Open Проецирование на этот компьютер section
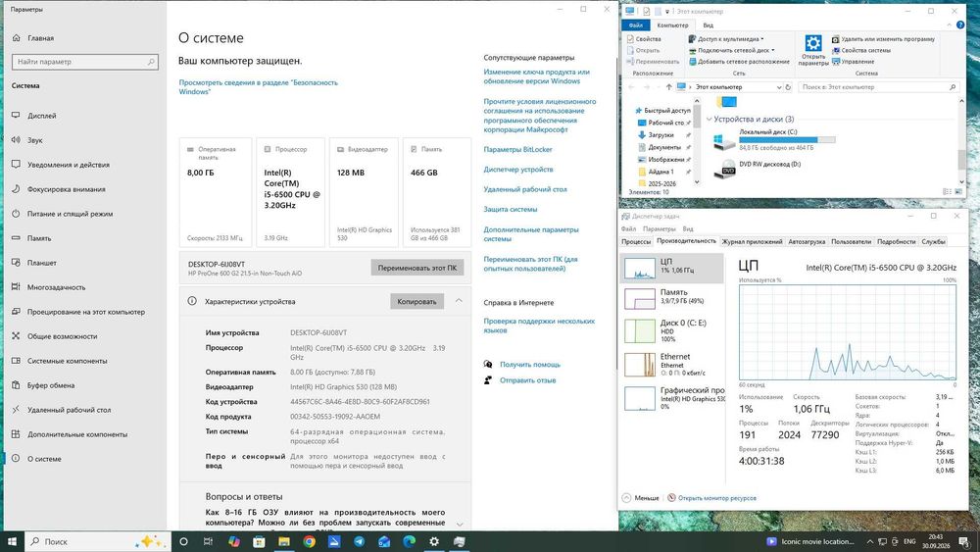 point(85,312)
